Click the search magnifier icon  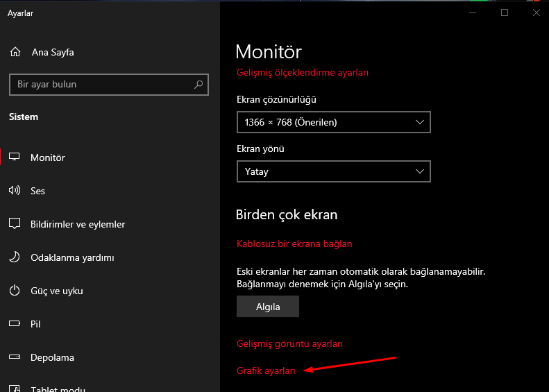[199, 85]
